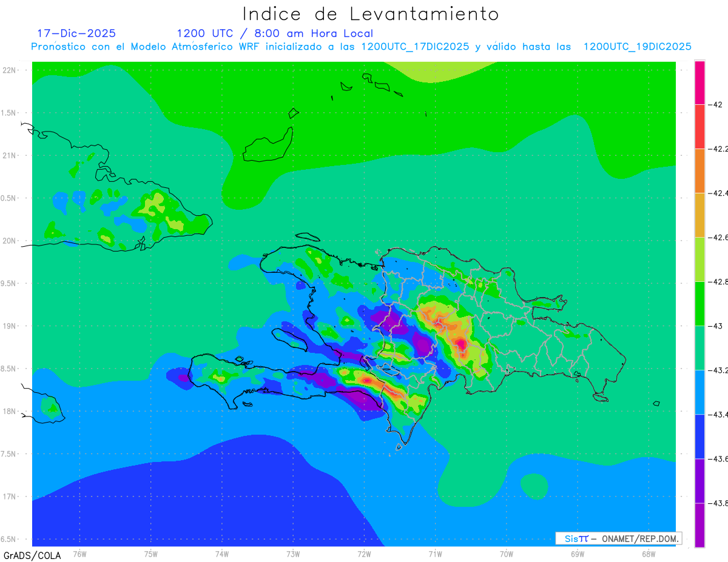Click the '-43.8' color bar value

click(x=718, y=503)
